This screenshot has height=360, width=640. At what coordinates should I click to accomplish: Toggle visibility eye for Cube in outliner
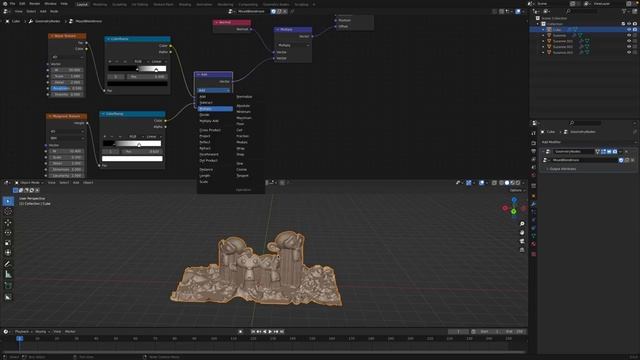coord(629,30)
